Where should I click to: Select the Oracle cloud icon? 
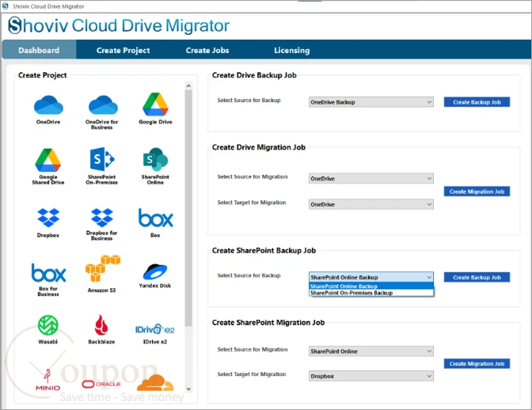[x=101, y=384]
